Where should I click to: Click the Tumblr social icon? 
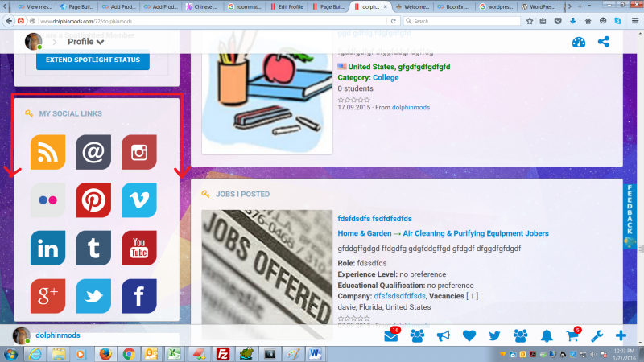click(93, 248)
